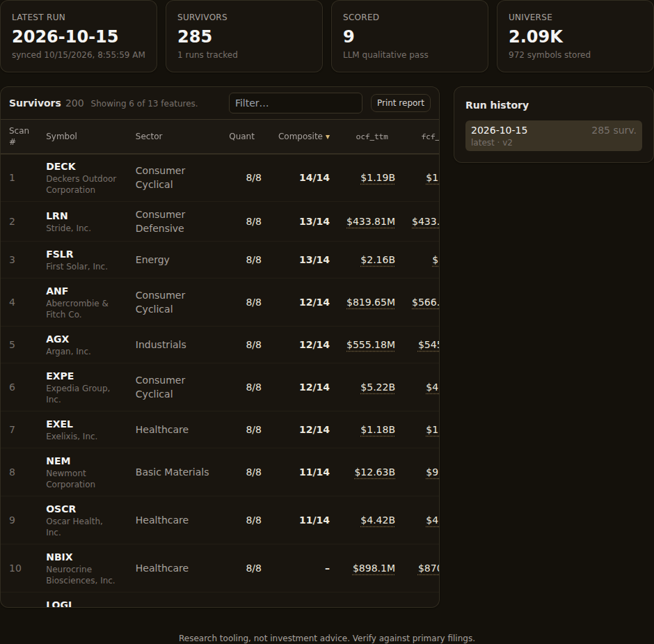Click the ANF ticker symbol
The image size is (654, 644).
pos(57,291)
